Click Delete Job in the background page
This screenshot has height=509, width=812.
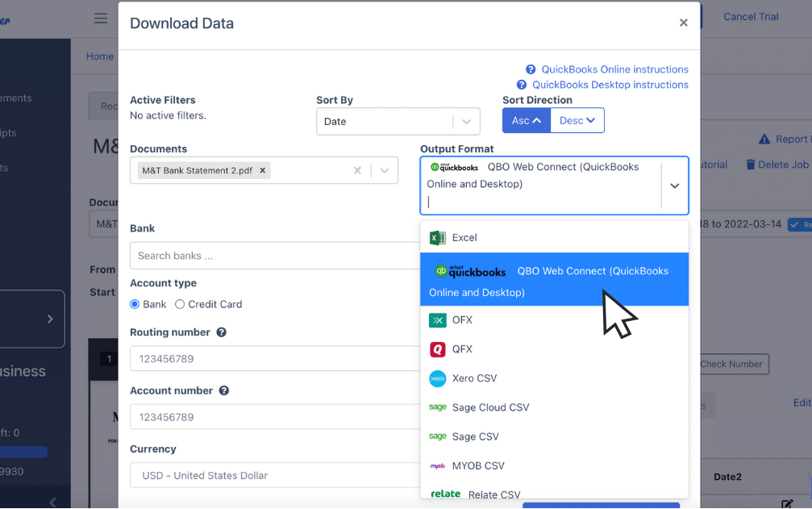click(x=783, y=165)
